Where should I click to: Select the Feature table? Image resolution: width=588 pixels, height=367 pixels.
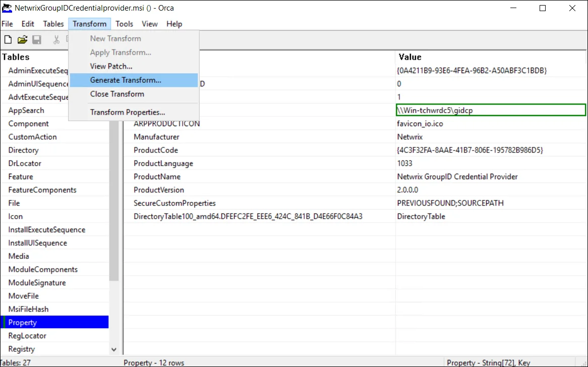[x=21, y=177]
